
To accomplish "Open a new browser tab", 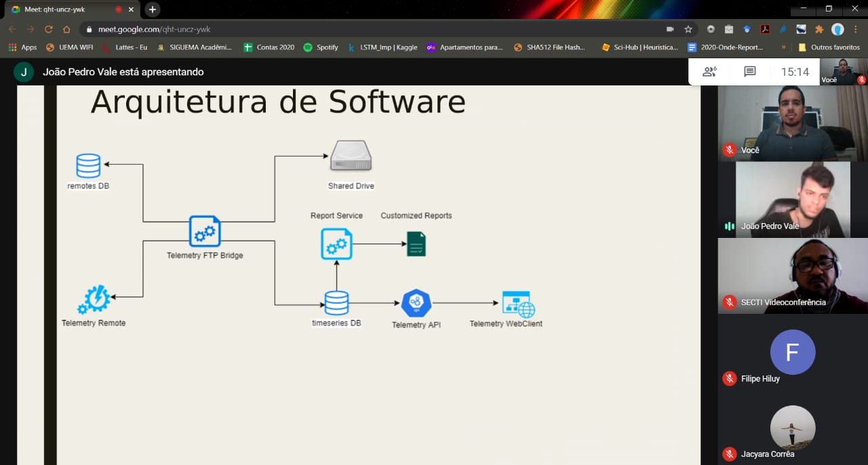I will [x=153, y=9].
